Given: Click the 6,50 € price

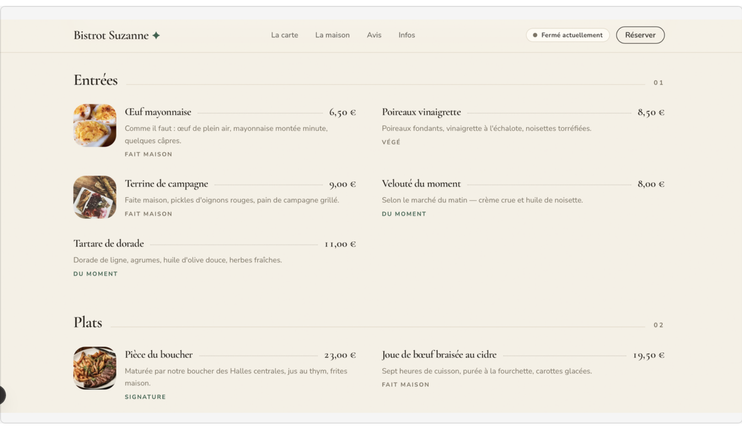Looking at the screenshot, I should tap(342, 112).
